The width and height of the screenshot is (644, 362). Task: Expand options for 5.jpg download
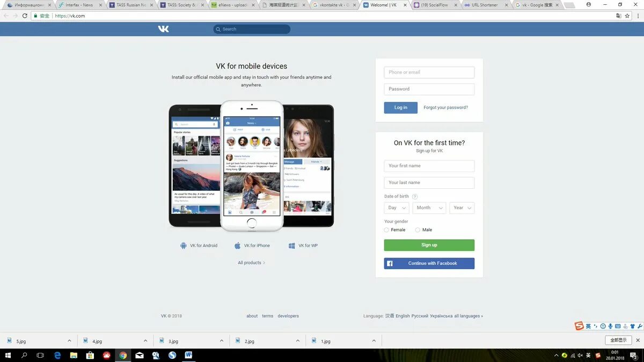click(69, 341)
